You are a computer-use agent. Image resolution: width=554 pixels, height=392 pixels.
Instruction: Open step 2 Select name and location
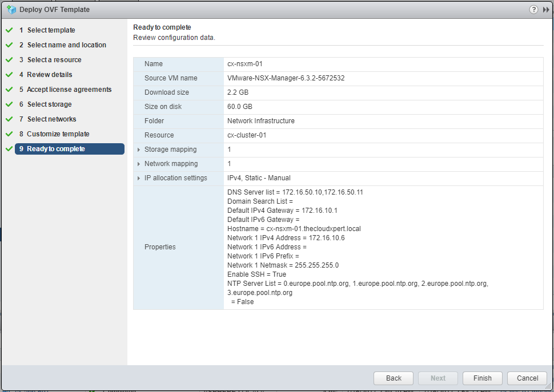[x=66, y=45]
